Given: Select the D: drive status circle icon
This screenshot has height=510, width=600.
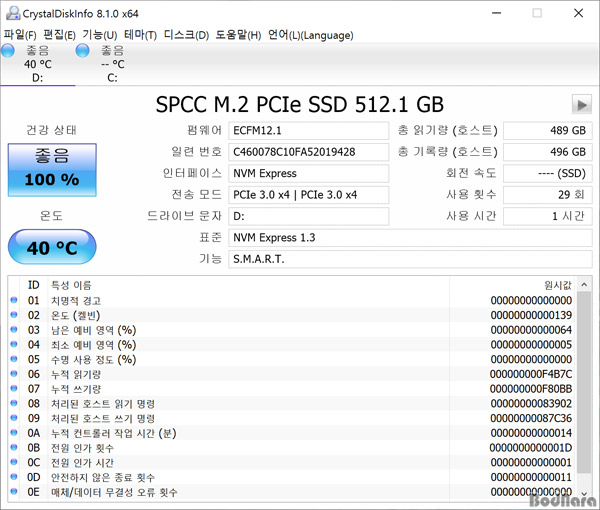Looking at the screenshot, I should click(x=8, y=51).
